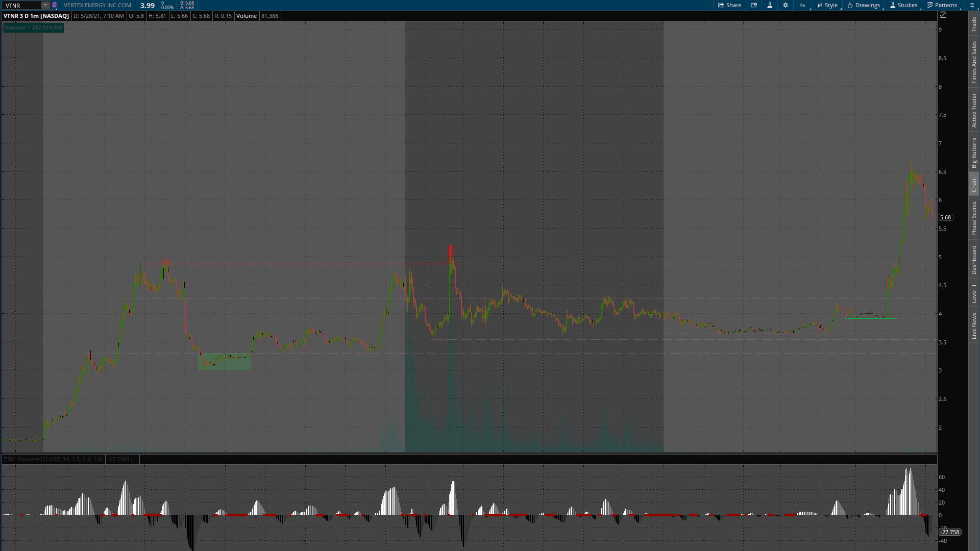Viewport: 980px width, 551px height.
Task: Open the Style menu
Action: pos(827,5)
